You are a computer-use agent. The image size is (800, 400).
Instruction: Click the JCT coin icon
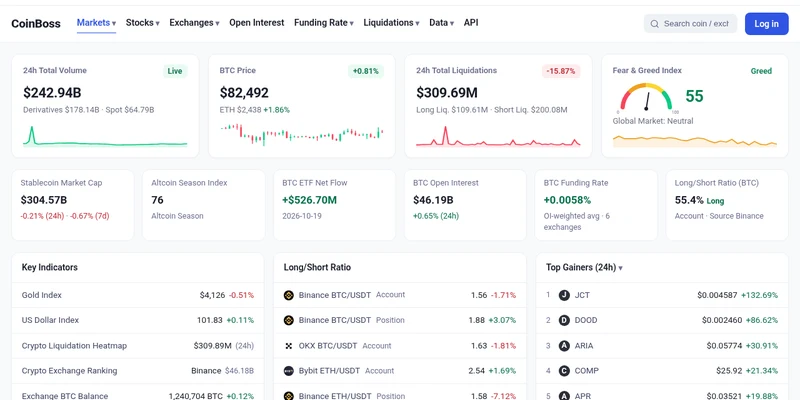coord(564,295)
